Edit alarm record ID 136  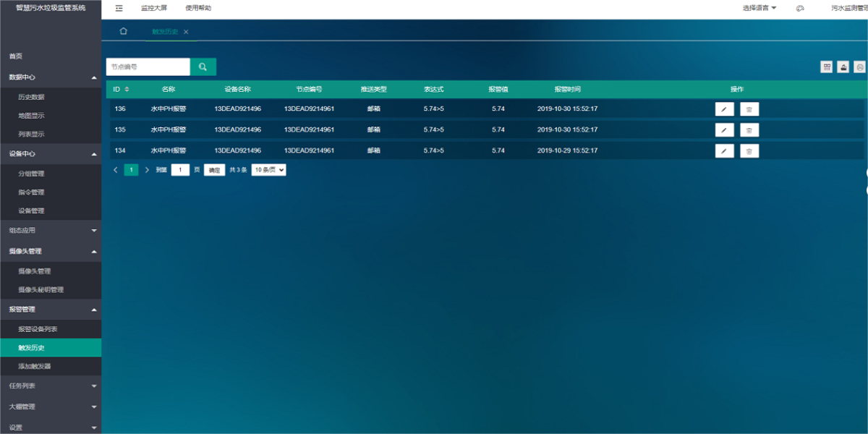pyautogui.click(x=724, y=109)
